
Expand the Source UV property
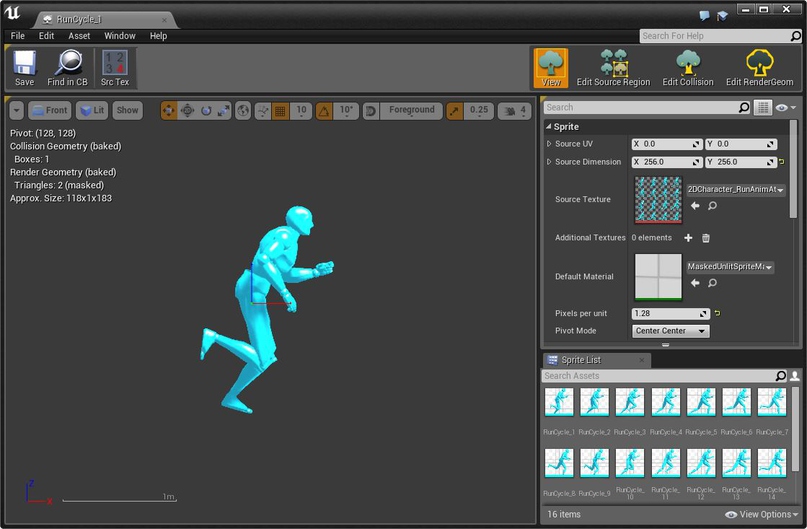tap(549, 144)
